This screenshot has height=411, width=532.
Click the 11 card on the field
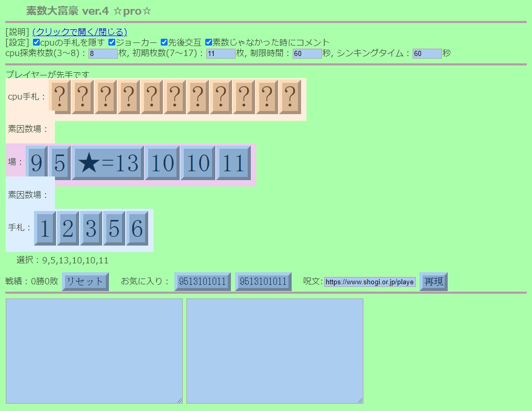click(x=234, y=162)
